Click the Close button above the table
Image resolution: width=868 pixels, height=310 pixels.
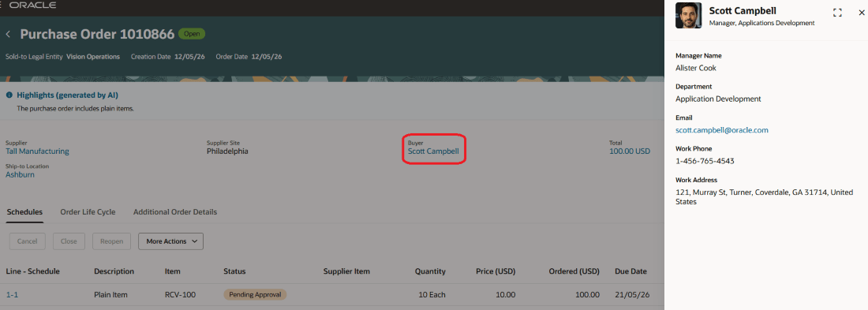[69, 241]
